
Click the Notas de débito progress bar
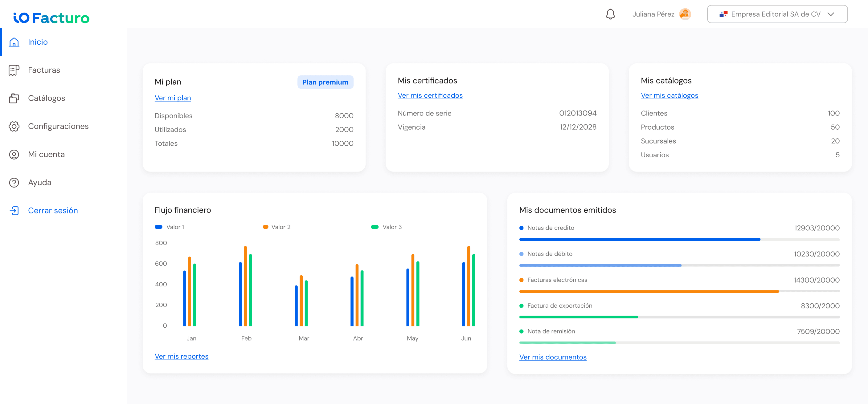click(679, 266)
